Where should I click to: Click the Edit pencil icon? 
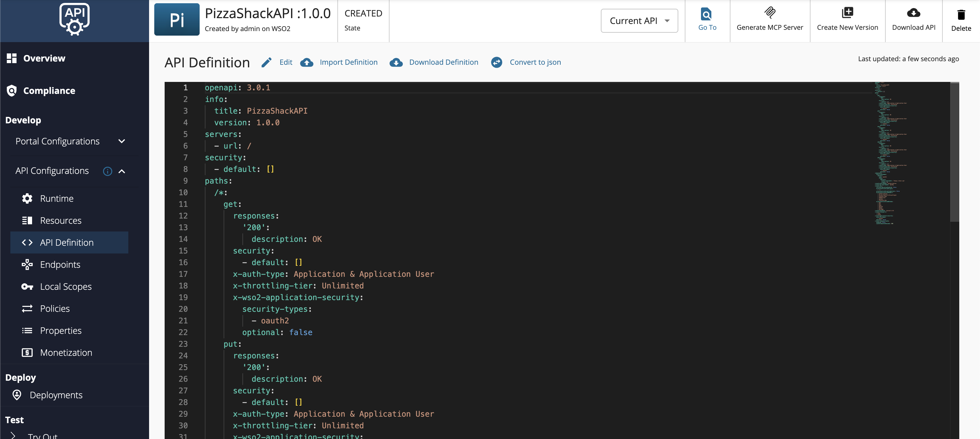(267, 62)
